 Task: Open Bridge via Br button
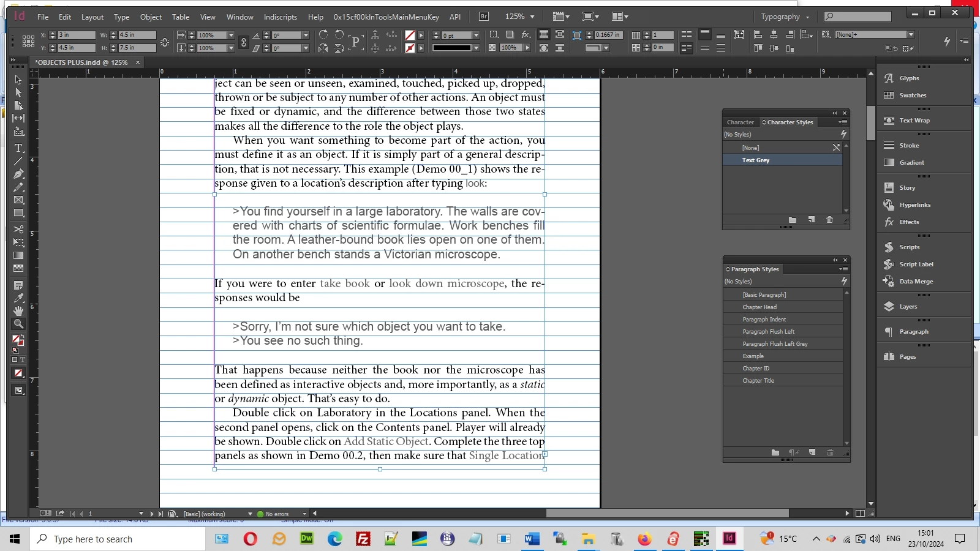click(x=484, y=17)
